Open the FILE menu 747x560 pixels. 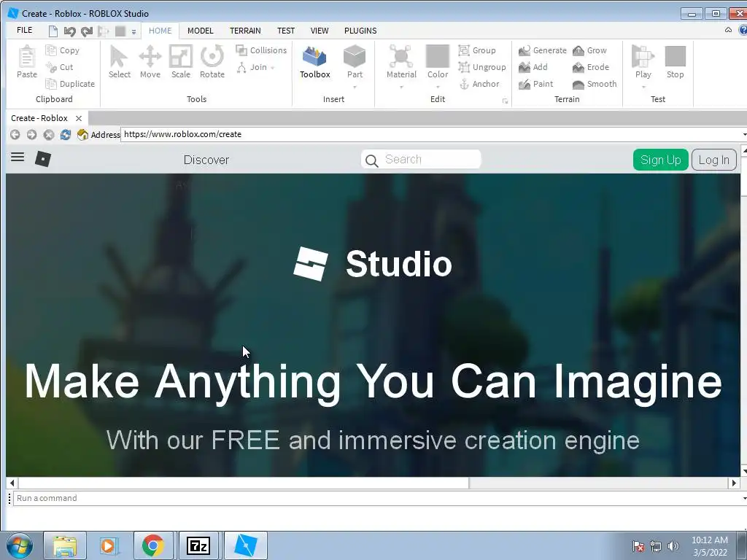point(24,31)
